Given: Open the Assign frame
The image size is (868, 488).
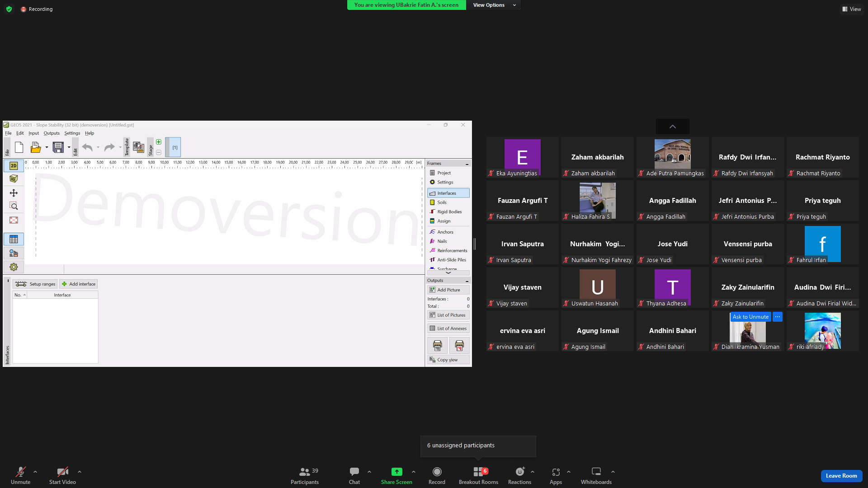Looking at the screenshot, I should point(448,221).
